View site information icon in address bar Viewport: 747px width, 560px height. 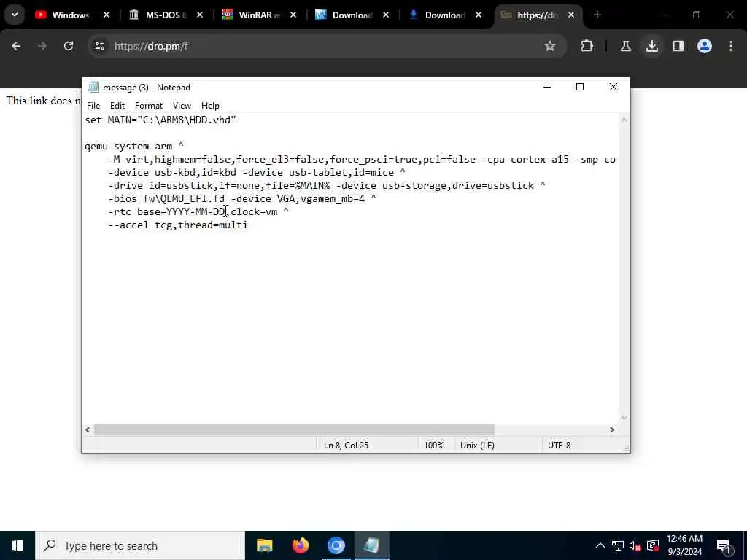coord(99,46)
